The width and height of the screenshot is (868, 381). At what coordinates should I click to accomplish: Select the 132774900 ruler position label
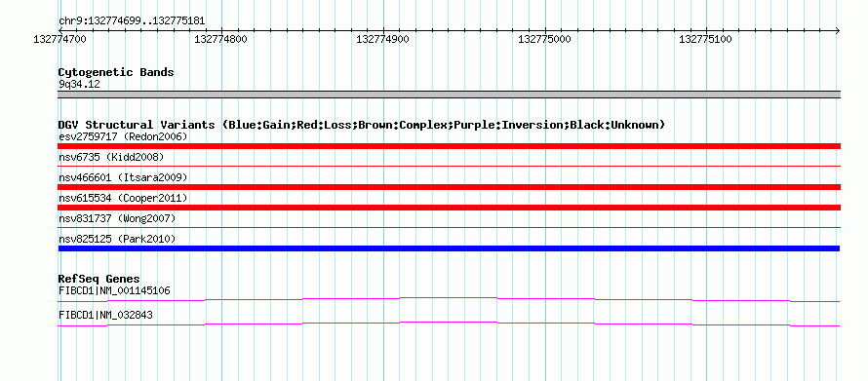(382, 39)
